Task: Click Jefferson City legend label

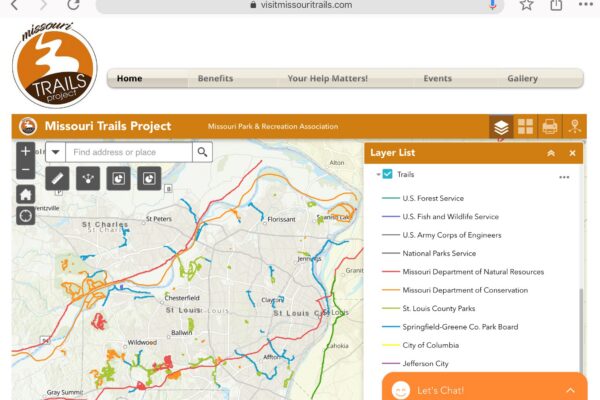Action: coord(425,364)
